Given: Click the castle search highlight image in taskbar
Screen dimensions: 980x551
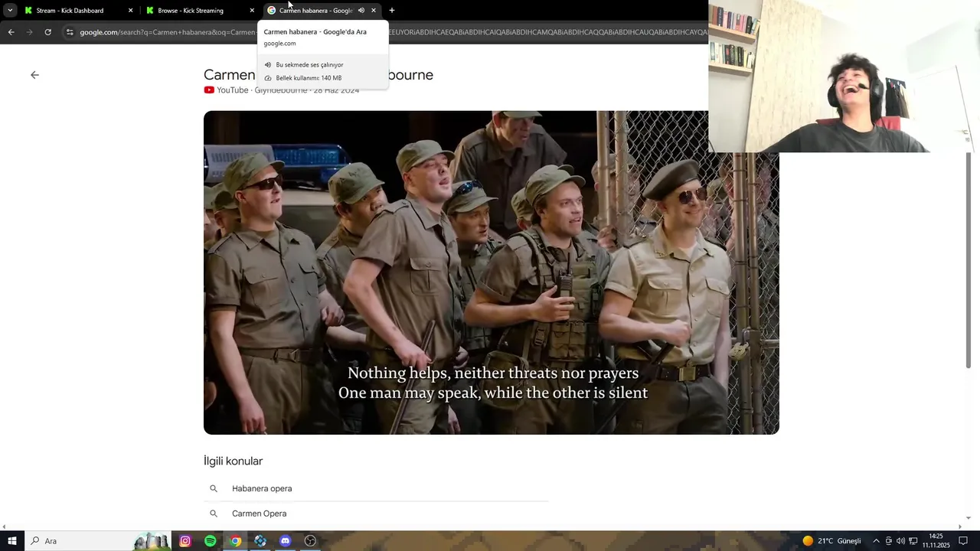Looking at the screenshot, I should 152,541.
